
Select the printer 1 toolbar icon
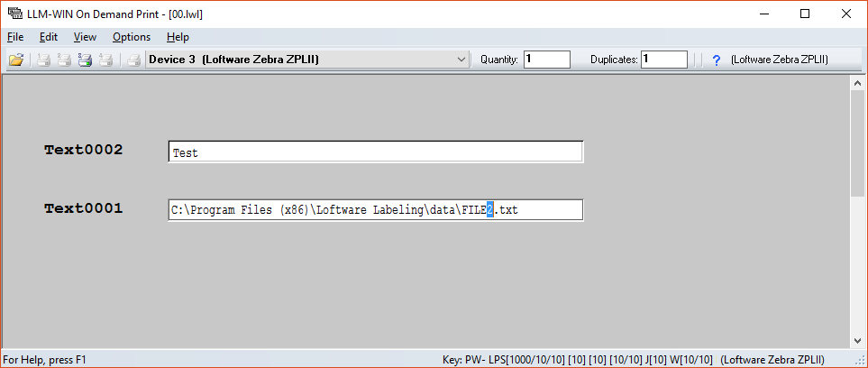[44, 60]
